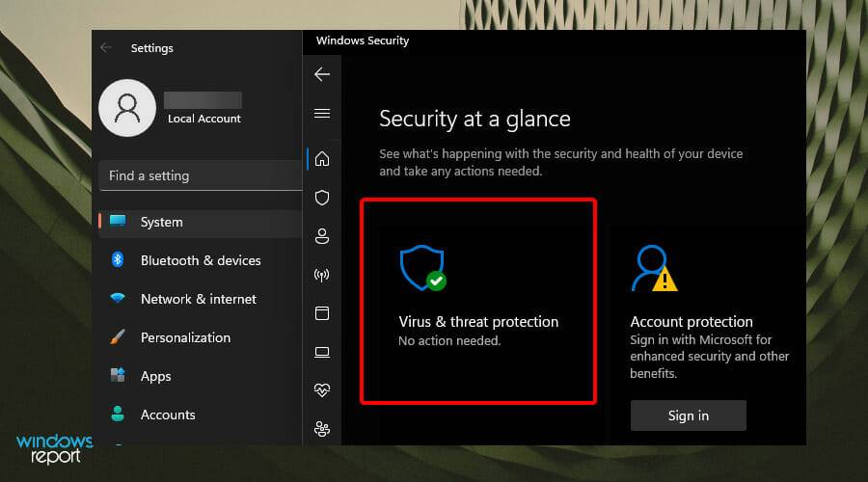Click the Account protection warning person icon
Image resolution: width=868 pixels, height=482 pixels.
[654, 268]
